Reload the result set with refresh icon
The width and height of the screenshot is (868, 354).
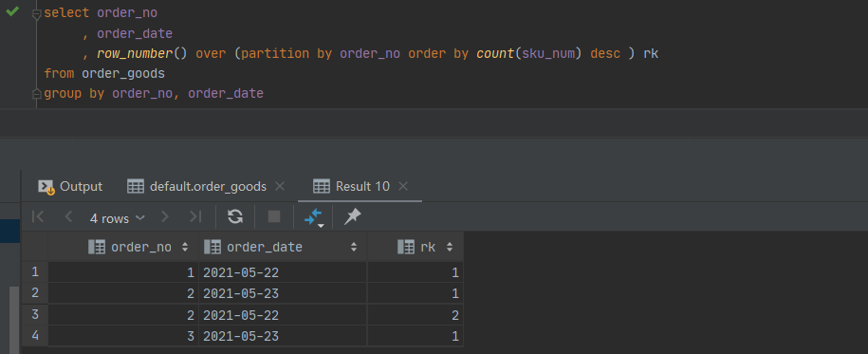(235, 216)
